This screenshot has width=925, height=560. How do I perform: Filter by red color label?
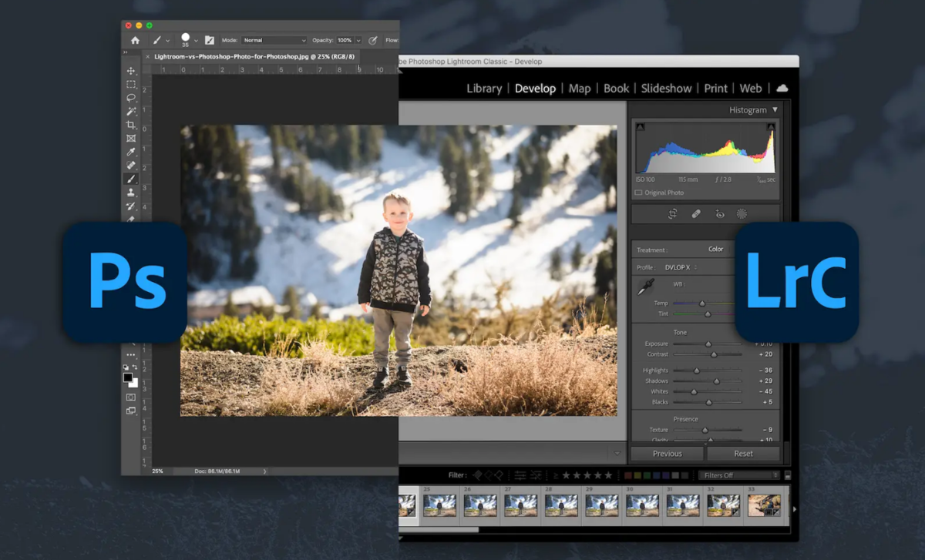[628, 475]
